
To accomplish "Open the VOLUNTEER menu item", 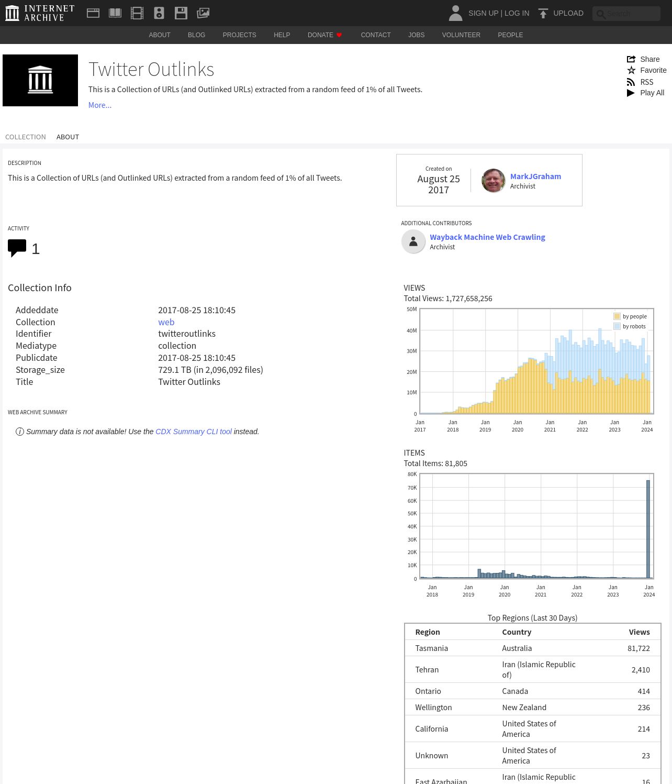I will click(x=461, y=35).
